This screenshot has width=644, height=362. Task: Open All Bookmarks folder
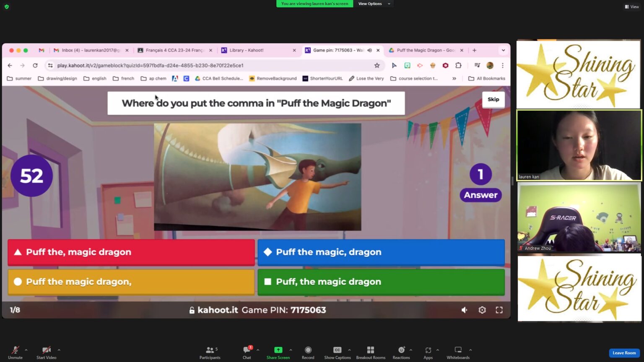click(487, 78)
